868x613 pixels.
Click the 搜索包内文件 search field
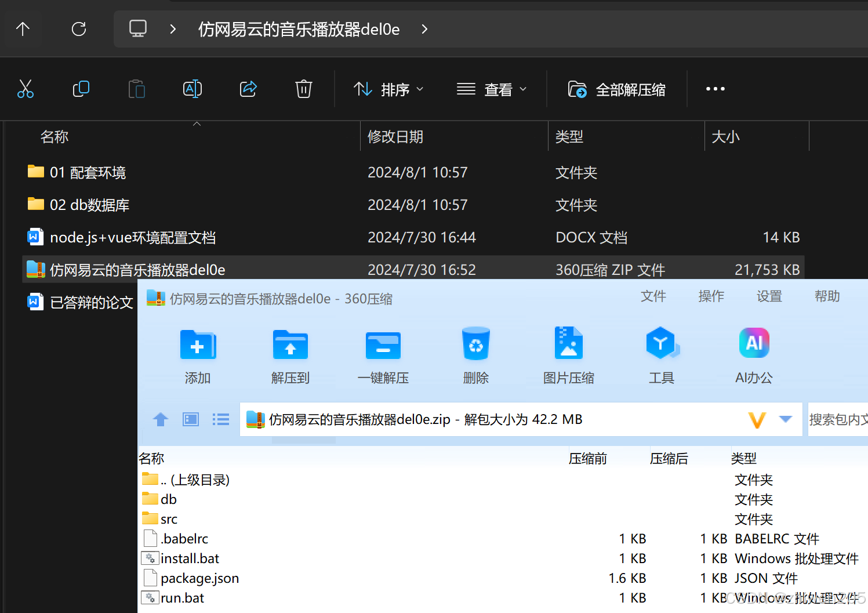click(838, 419)
